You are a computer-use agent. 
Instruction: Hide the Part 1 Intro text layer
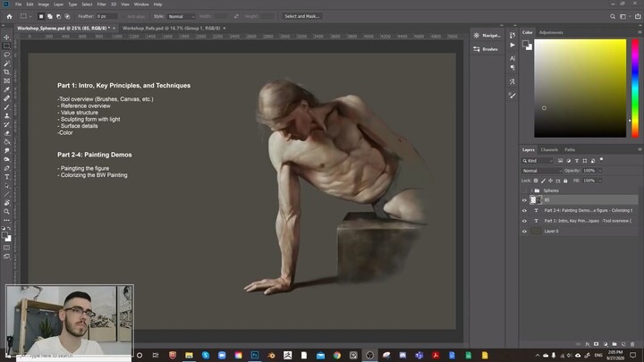(524, 221)
